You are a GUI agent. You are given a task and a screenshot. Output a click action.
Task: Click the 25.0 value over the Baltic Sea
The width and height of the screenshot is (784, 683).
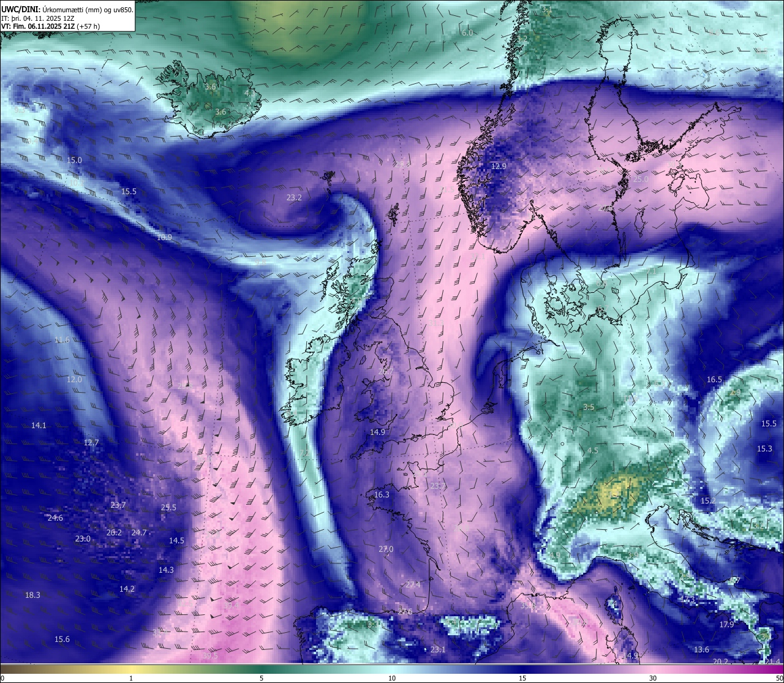click(641, 179)
